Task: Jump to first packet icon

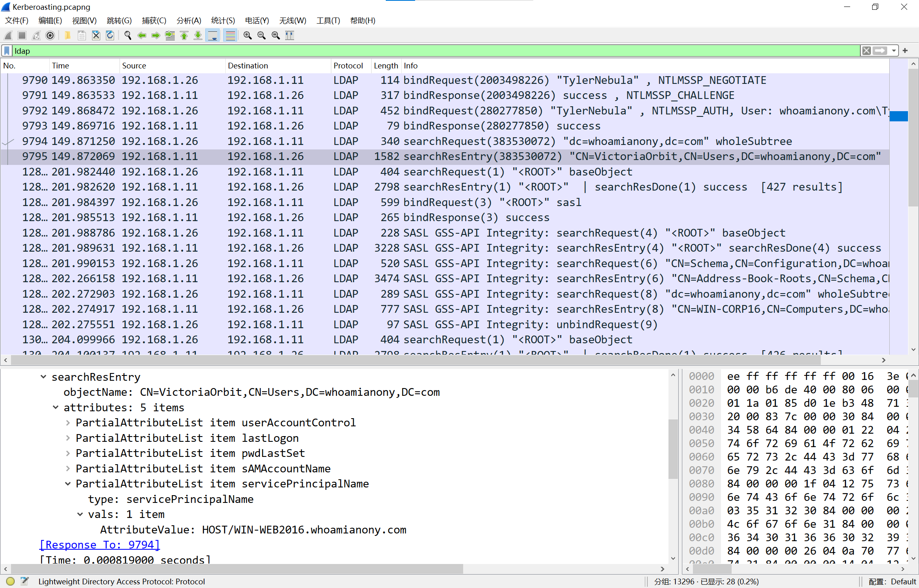Action: click(184, 35)
